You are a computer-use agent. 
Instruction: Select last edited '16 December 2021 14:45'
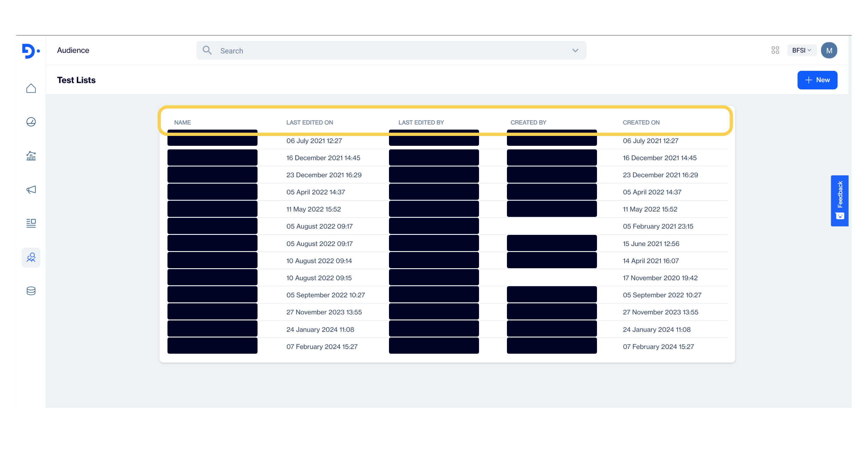323,158
